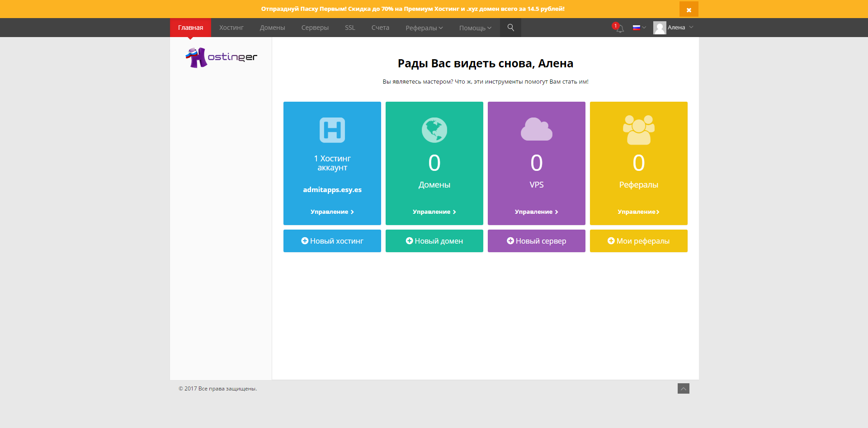Click the Новый сервер button
The height and width of the screenshot is (428, 868).
pos(537,241)
